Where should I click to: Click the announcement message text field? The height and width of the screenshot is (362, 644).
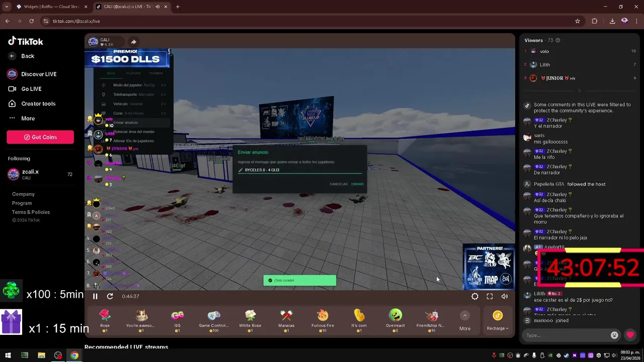[x=300, y=170]
